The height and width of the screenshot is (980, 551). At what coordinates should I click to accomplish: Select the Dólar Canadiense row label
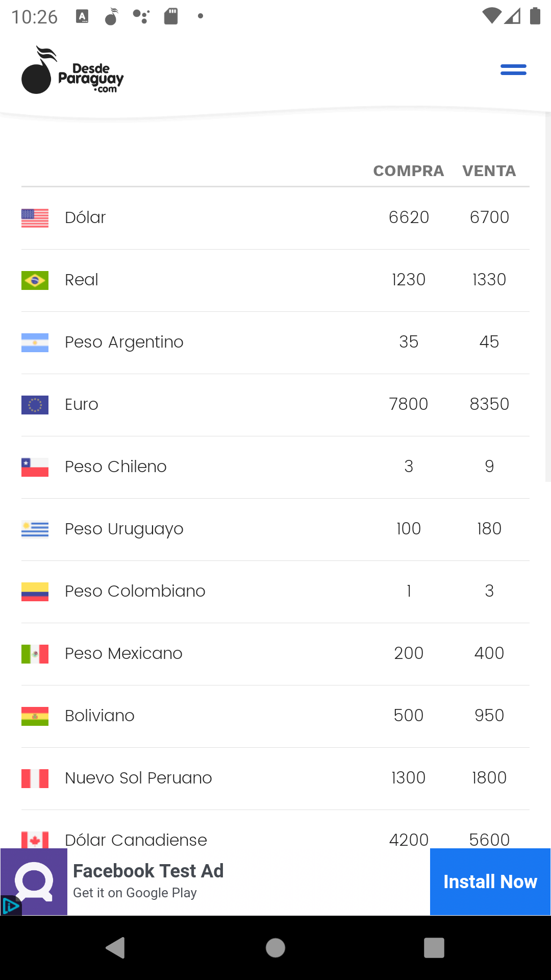pos(136,840)
